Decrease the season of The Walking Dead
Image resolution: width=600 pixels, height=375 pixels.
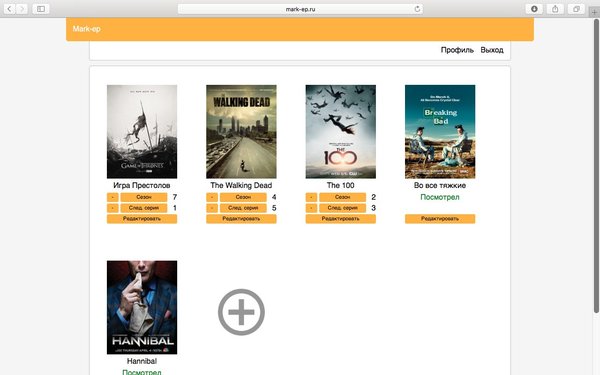point(212,197)
